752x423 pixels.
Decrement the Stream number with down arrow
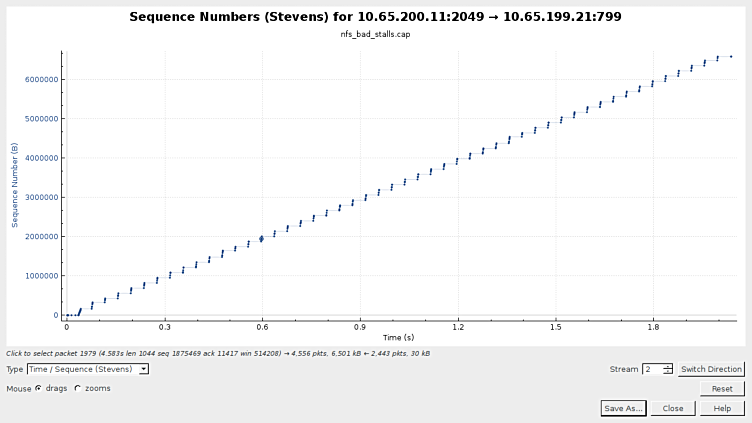pos(668,373)
